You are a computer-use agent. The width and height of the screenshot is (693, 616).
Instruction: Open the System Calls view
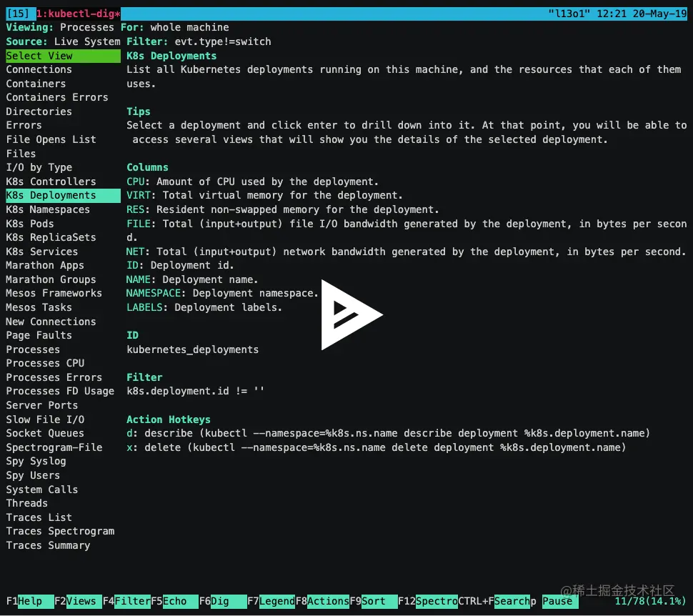pos(42,490)
